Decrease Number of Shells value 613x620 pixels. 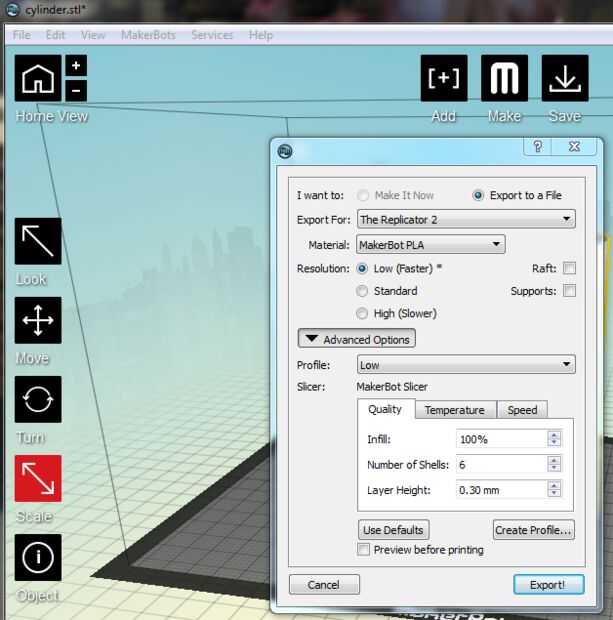tap(554, 468)
